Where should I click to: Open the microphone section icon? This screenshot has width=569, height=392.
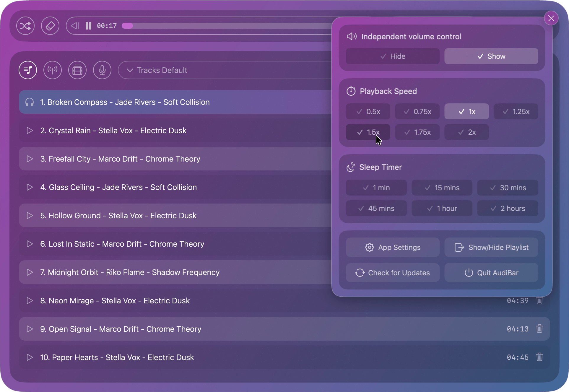(x=102, y=70)
